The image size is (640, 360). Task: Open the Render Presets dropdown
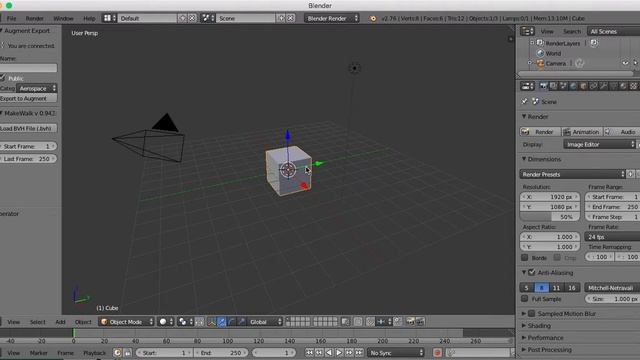[572, 174]
